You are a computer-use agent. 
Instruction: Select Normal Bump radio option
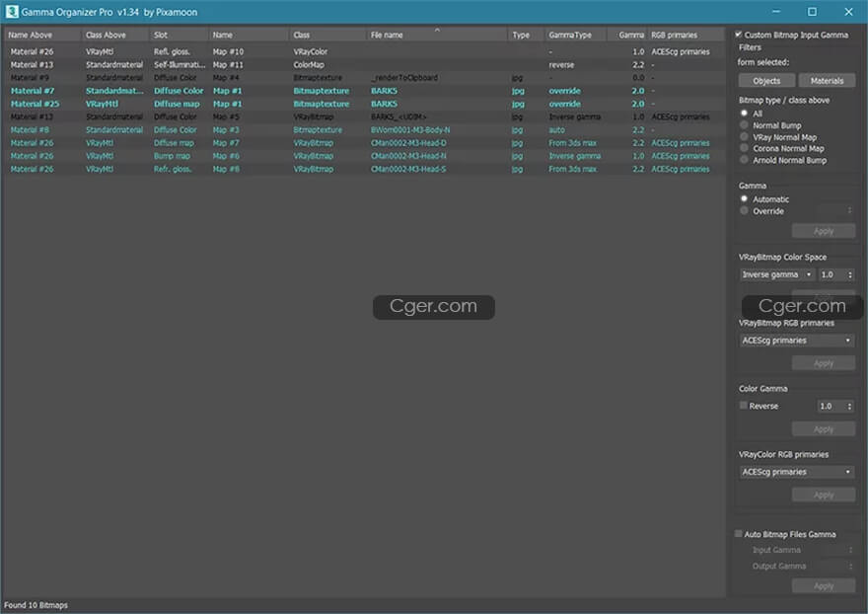pyautogui.click(x=744, y=125)
